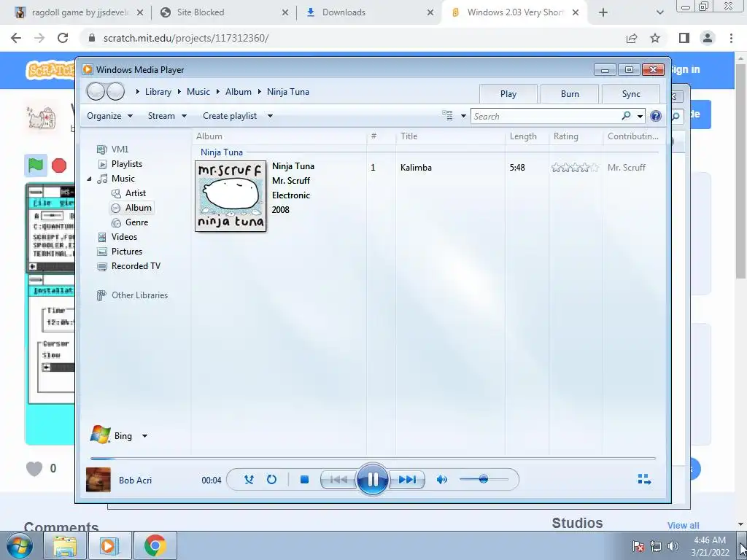Viewport: 747px width, 560px height.
Task: Select VM1 in the navigation pane
Action: coord(120,149)
